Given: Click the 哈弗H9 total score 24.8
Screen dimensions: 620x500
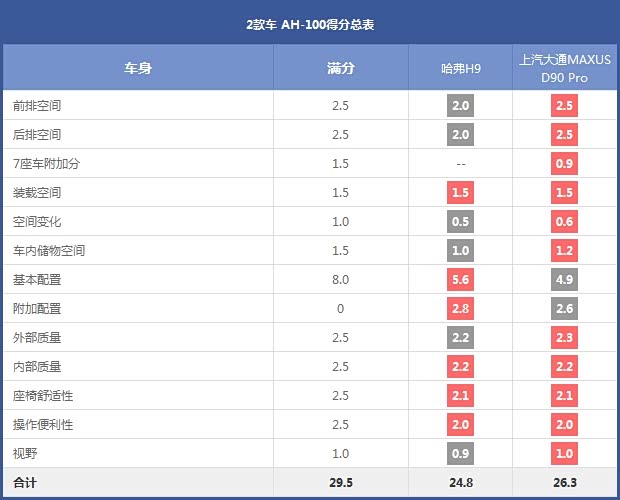Looking at the screenshot, I should (461, 483).
